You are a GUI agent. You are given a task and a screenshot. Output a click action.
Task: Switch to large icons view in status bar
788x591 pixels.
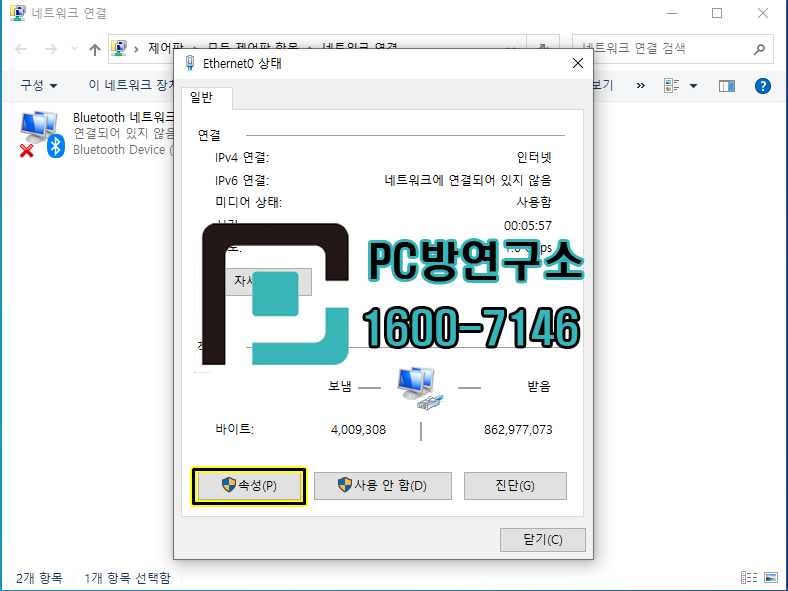point(771,577)
